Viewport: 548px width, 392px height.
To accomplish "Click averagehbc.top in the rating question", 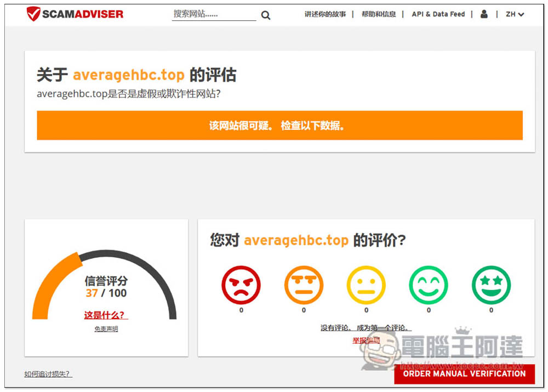I will (296, 240).
